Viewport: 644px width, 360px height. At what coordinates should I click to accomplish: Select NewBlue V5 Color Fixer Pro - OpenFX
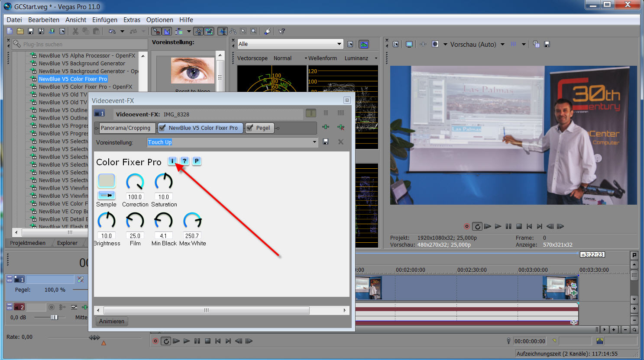(x=86, y=87)
